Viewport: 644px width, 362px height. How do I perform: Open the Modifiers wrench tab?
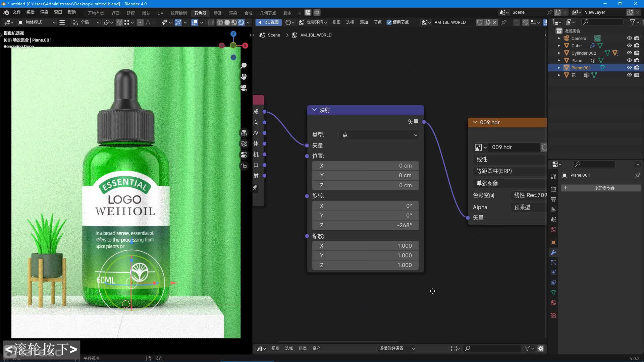(553, 252)
